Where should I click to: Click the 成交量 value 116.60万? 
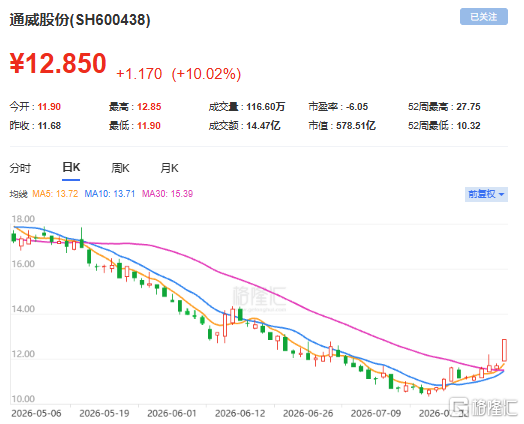[x=266, y=107]
